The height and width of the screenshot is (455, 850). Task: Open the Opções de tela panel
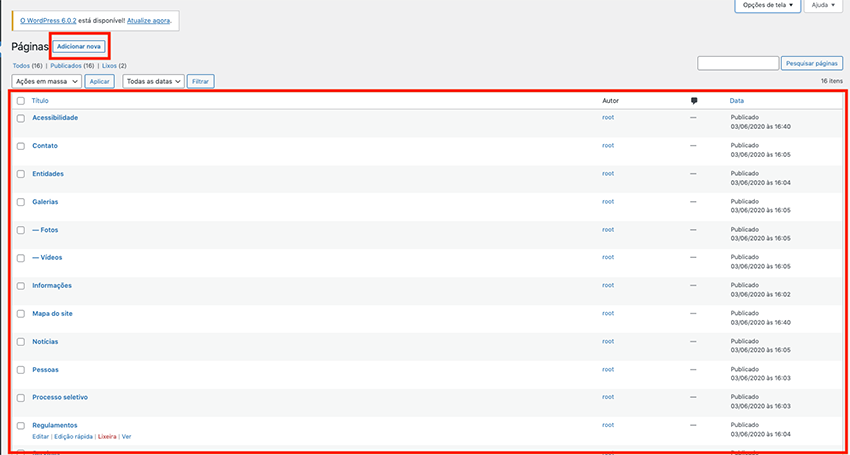point(768,6)
